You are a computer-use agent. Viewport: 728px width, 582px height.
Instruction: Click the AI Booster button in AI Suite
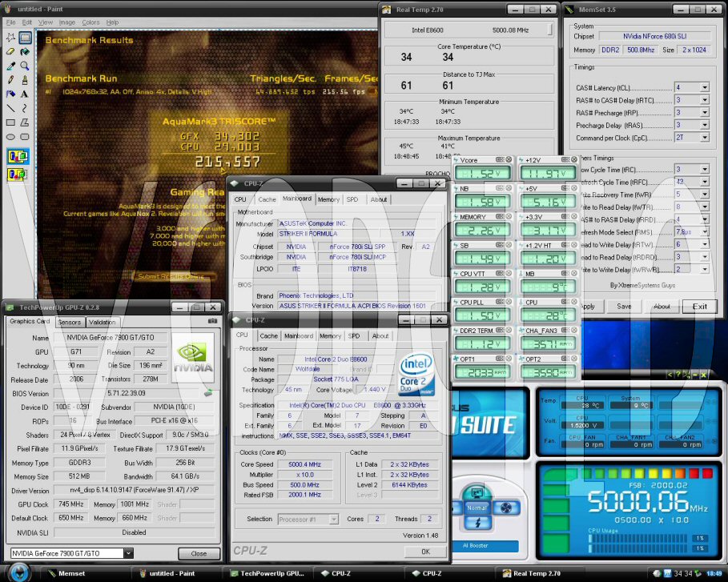(476, 546)
